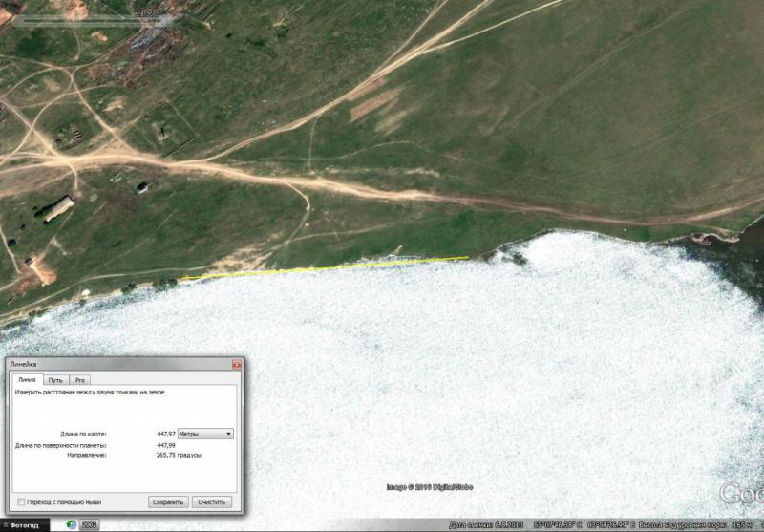Switch to the Линия tab

27,380
